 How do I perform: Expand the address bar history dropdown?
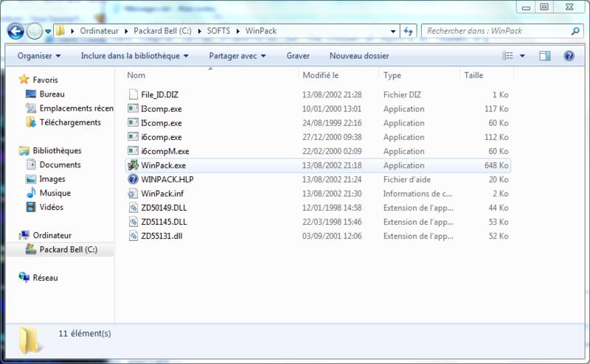pyautogui.click(x=393, y=31)
